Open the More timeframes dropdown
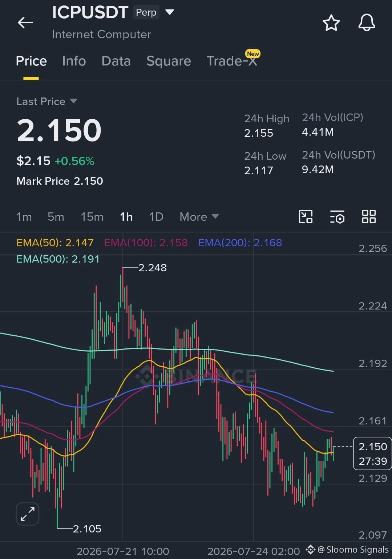Viewport: 392px width, 559px height. pos(199,217)
